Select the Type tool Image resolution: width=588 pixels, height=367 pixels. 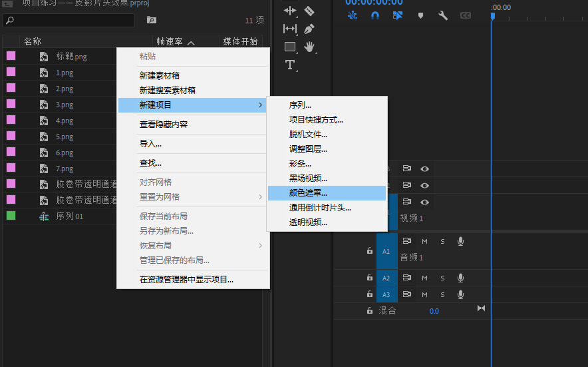[x=290, y=65]
